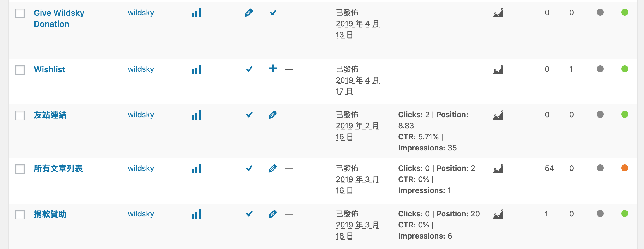
Task: Click stats bar chart icon for 捐款贊助 row
Action: [x=196, y=214]
